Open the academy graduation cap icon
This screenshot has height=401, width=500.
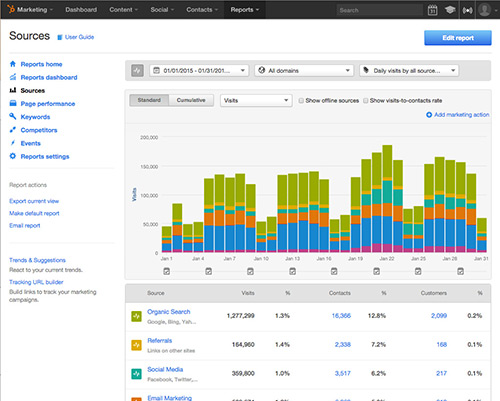pyautogui.click(x=450, y=10)
